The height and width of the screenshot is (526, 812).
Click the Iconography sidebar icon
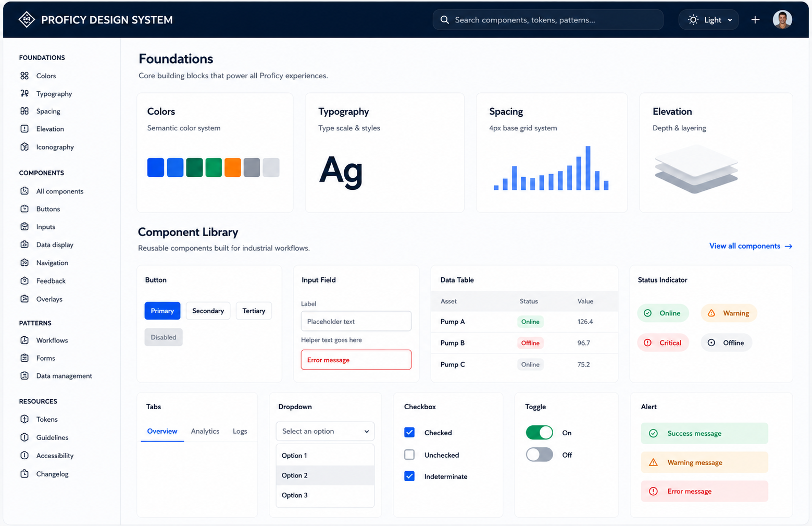24,147
